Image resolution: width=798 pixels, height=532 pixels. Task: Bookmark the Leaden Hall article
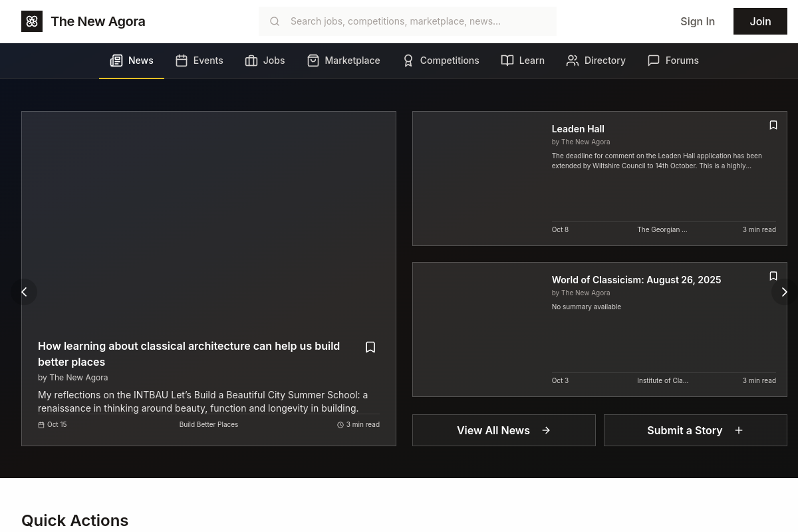(773, 125)
